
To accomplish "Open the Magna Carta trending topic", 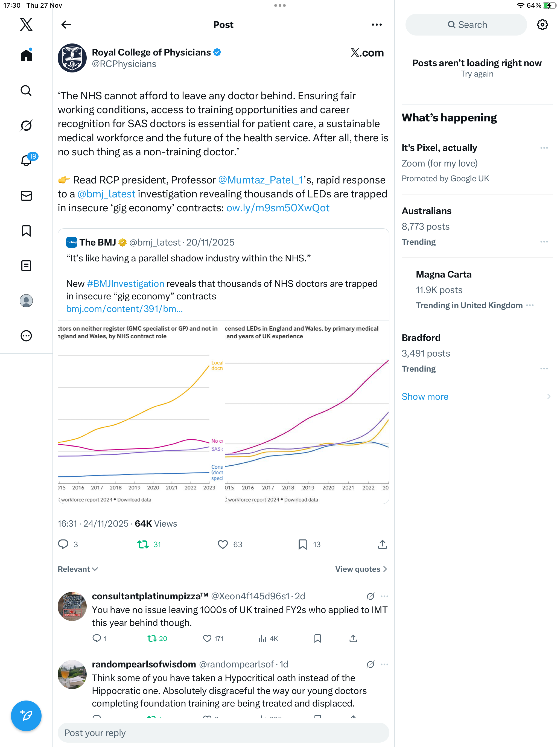I will point(444,274).
